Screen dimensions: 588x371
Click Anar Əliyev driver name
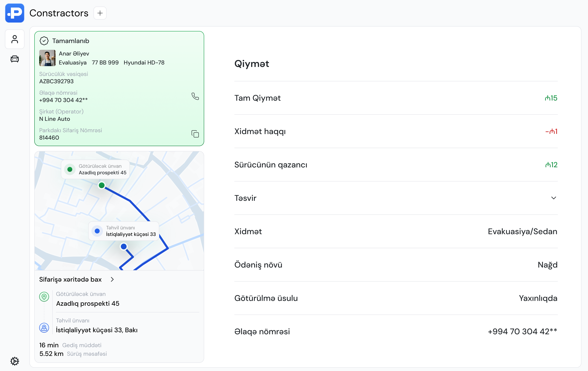(x=74, y=53)
